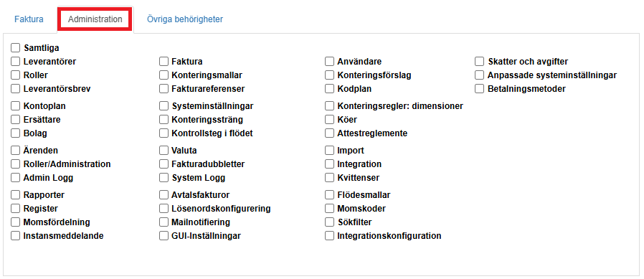Tick the Fakturadubbletter checkbox
The image size is (644, 279).
tap(164, 164)
